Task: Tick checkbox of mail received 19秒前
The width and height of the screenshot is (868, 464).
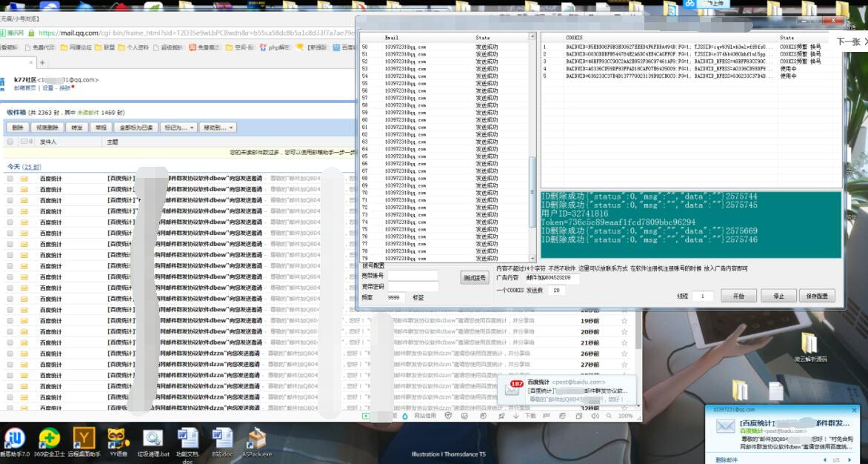Action: click(x=10, y=321)
